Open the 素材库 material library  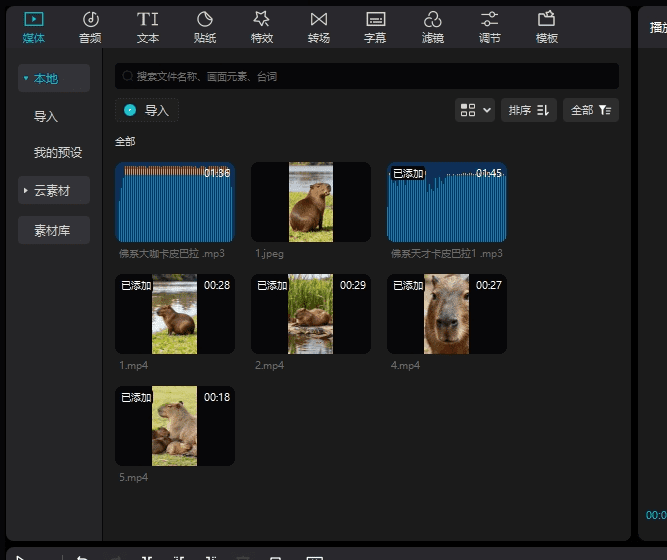coord(54,230)
